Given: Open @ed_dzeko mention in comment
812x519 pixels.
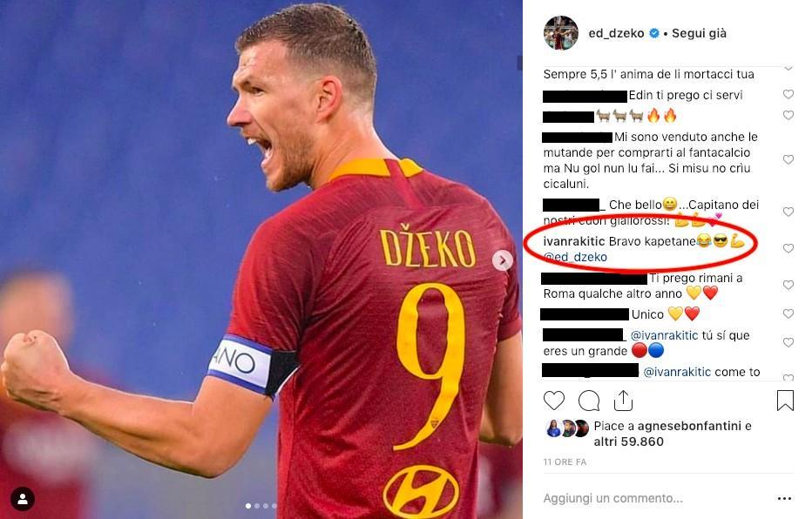Looking at the screenshot, I should pos(575,257).
